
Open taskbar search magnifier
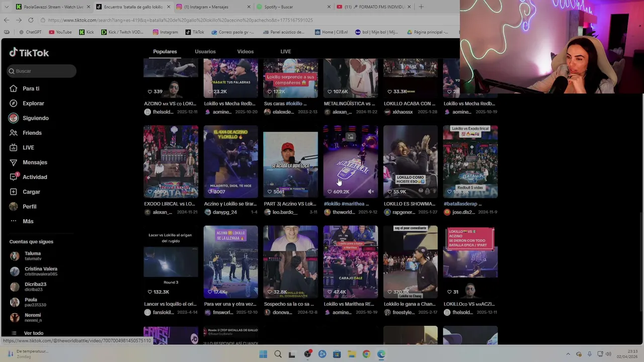pyautogui.click(x=278, y=354)
